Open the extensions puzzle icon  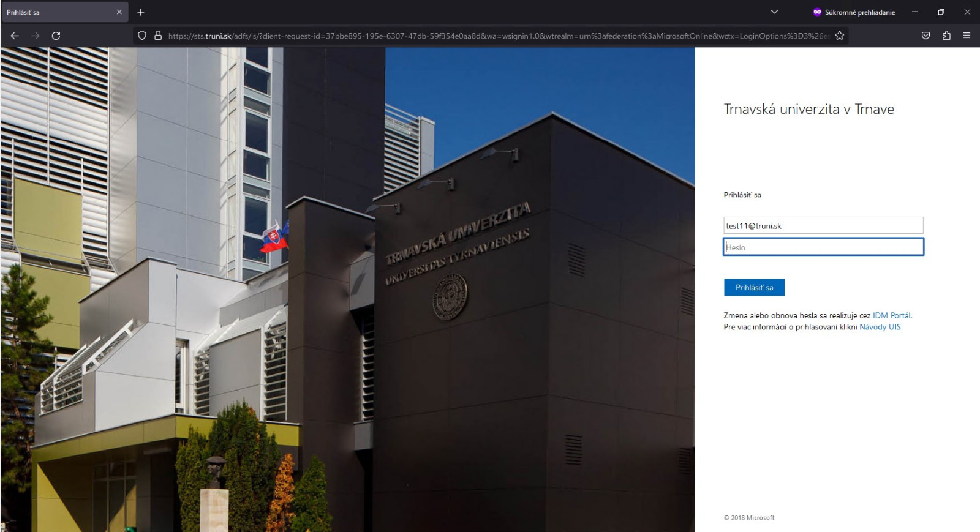click(946, 36)
